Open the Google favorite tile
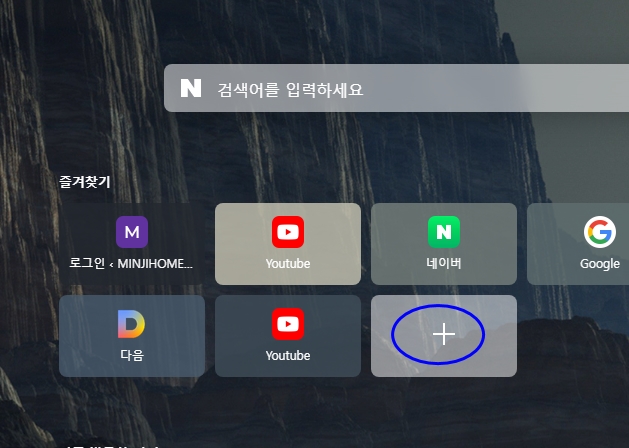Viewport: 629px width, 448px height. pyautogui.click(x=578, y=244)
